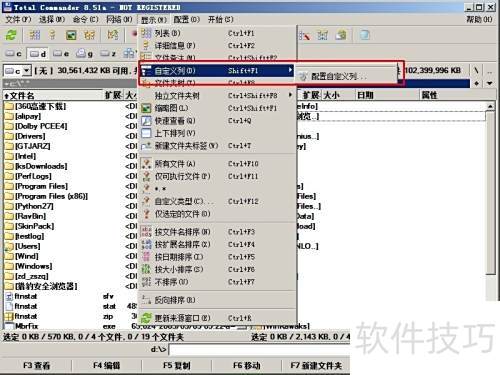The width and height of the screenshot is (500, 375).
Task: Select the [alipay] folder
Action: pyautogui.click(x=23, y=116)
